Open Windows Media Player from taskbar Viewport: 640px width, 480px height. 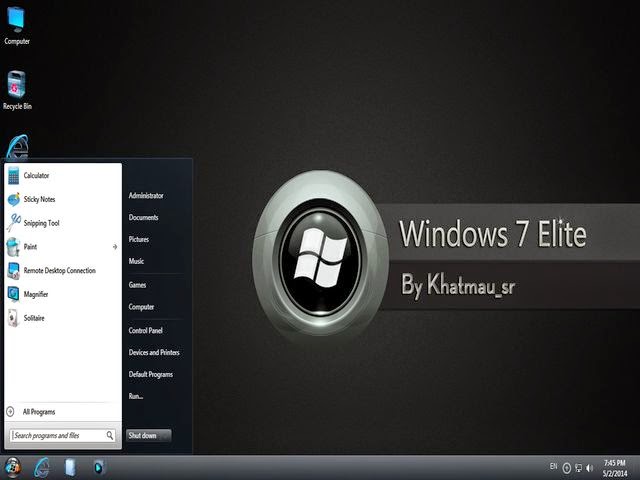tap(98, 467)
